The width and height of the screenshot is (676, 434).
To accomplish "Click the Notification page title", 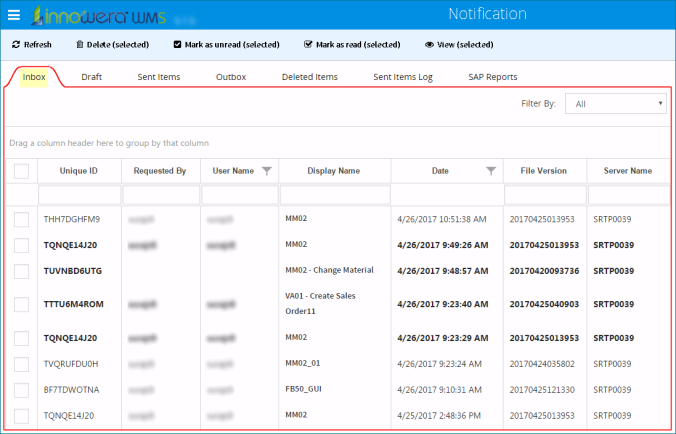I will click(488, 14).
